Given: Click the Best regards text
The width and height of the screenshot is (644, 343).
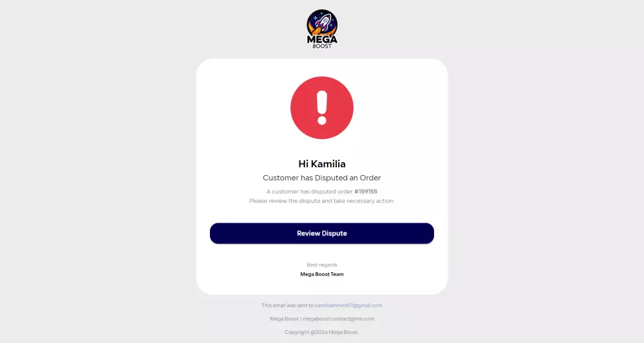Looking at the screenshot, I should (322, 265).
